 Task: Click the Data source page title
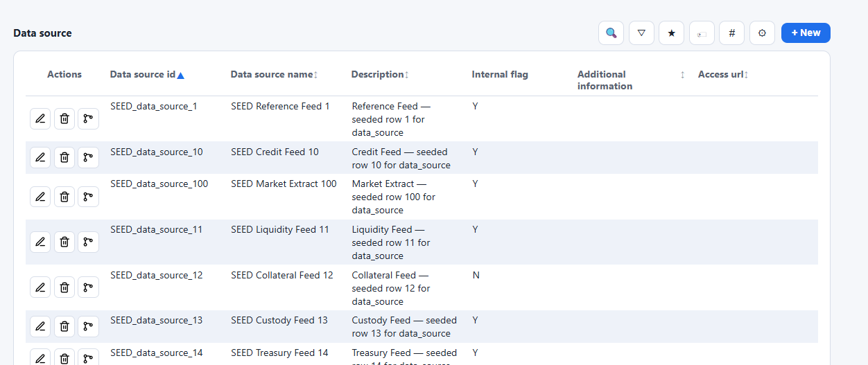click(x=42, y=33)
